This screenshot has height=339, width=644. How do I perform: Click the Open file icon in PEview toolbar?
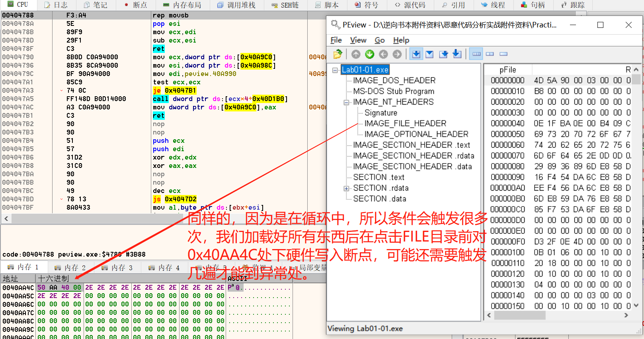click(338, 54)
